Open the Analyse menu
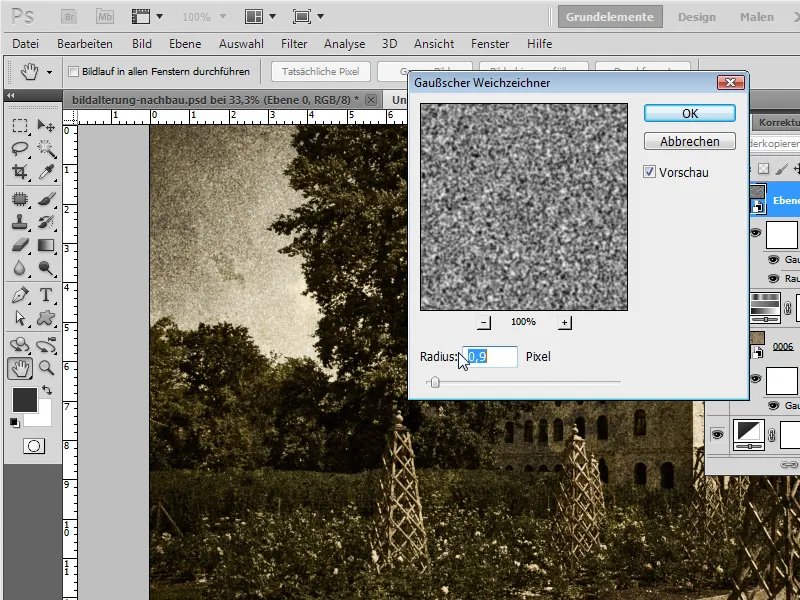This screenshot has width=800, height=600. point(344,44)
